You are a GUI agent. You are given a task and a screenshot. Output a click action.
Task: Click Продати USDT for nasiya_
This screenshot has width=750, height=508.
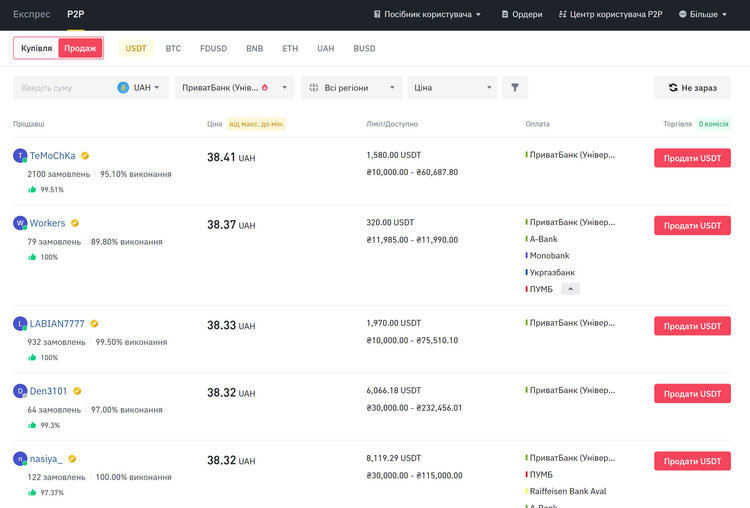(x=692, y=461)
